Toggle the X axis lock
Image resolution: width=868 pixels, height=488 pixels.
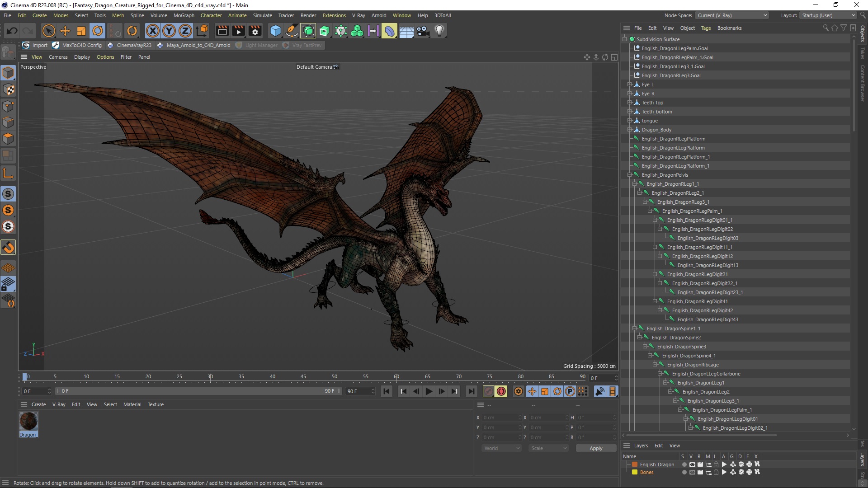153,31
